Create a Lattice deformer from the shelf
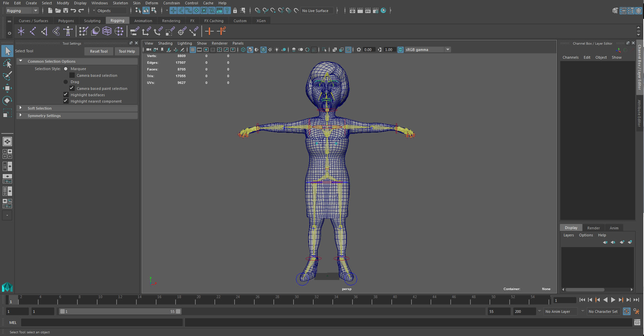 107,32
